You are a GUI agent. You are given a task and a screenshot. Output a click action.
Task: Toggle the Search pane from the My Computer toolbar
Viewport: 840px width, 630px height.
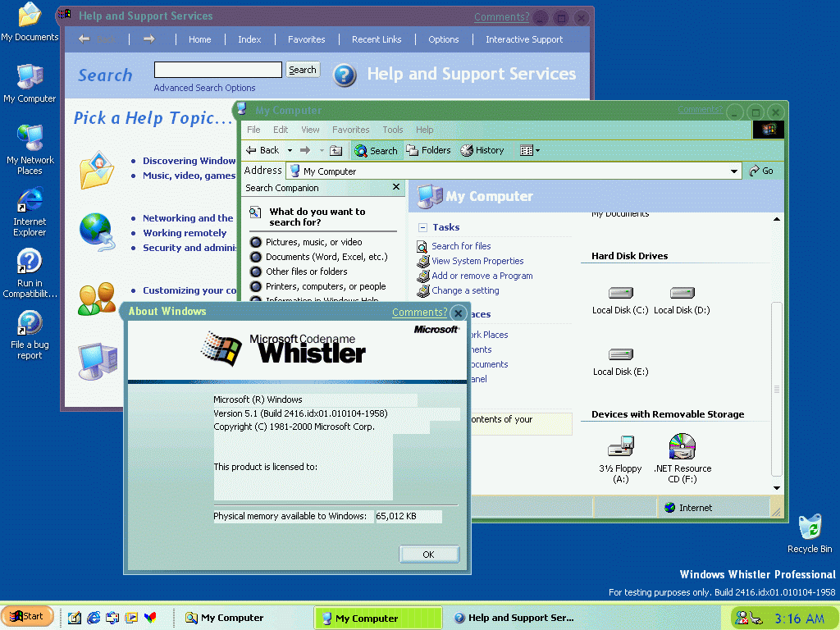coord(376,151)
